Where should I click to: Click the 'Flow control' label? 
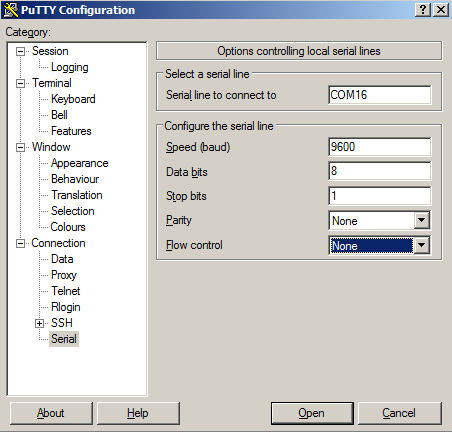pos(194,245)
